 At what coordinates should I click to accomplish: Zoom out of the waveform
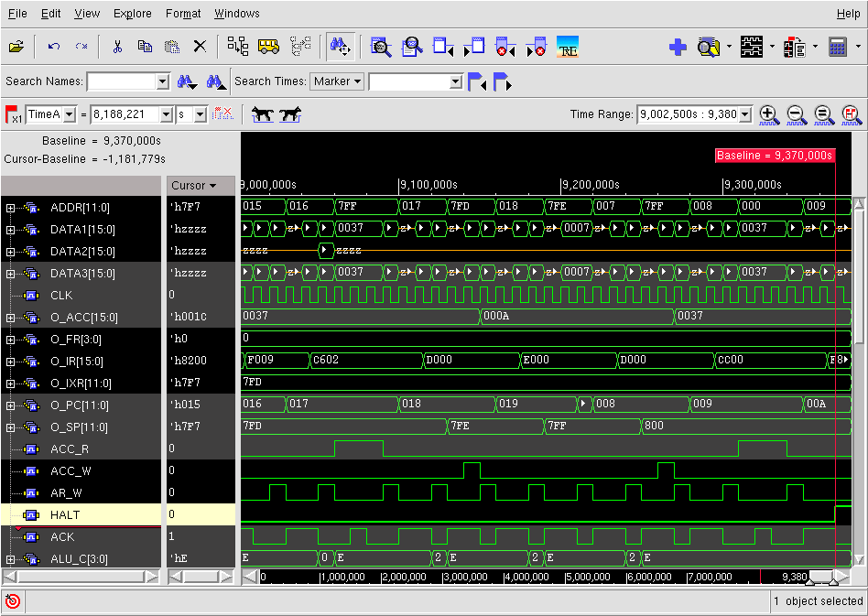pos(797,114)
